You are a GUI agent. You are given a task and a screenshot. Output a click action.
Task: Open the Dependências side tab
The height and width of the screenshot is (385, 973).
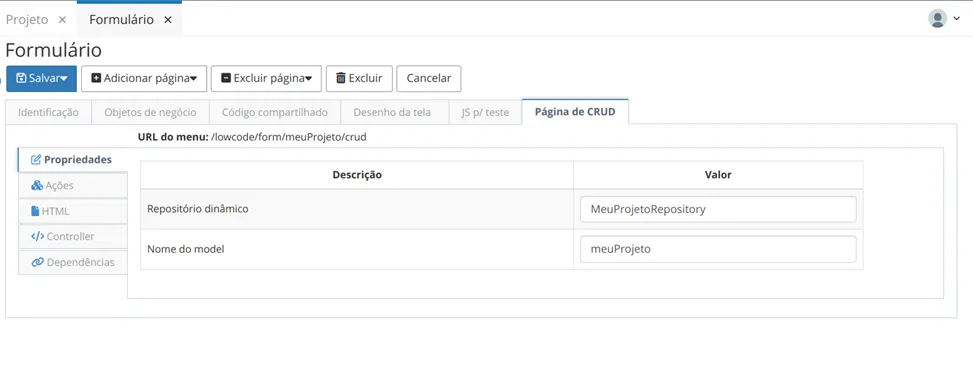click(x=73, y=262)
